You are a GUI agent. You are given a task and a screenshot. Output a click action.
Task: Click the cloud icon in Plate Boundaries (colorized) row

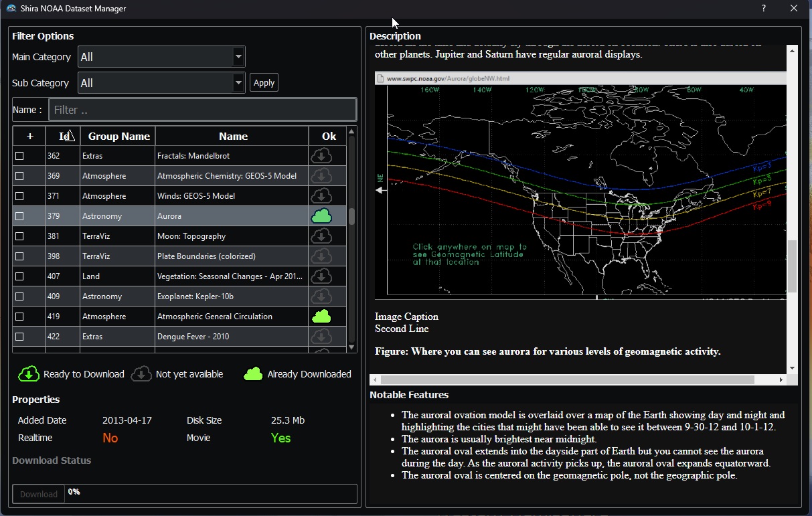click(322, 256)
